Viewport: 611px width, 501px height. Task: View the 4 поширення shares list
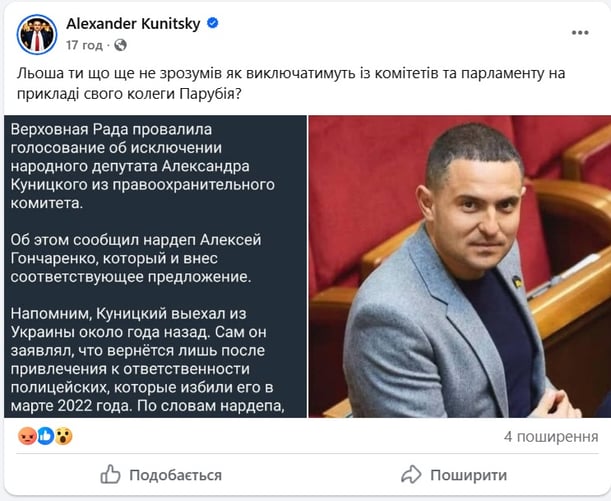click(551, 437)
